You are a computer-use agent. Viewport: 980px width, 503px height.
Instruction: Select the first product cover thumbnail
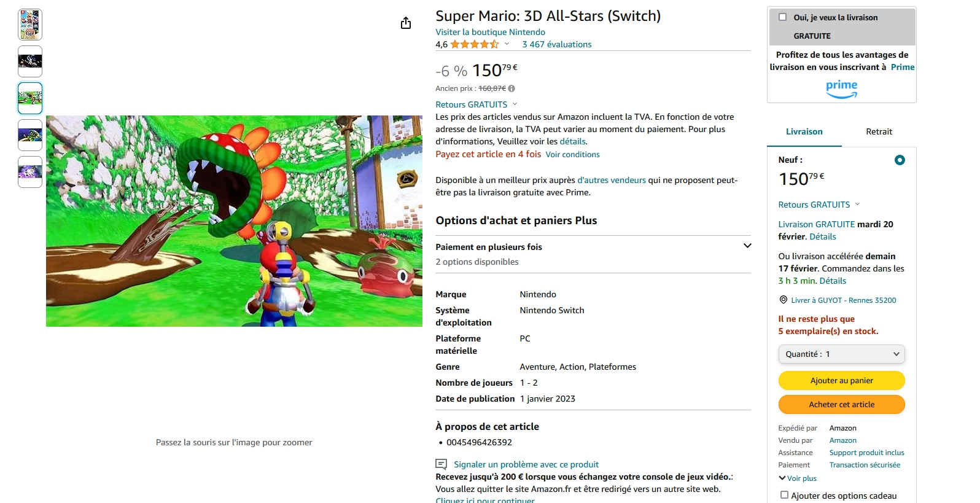coord(30,25)
